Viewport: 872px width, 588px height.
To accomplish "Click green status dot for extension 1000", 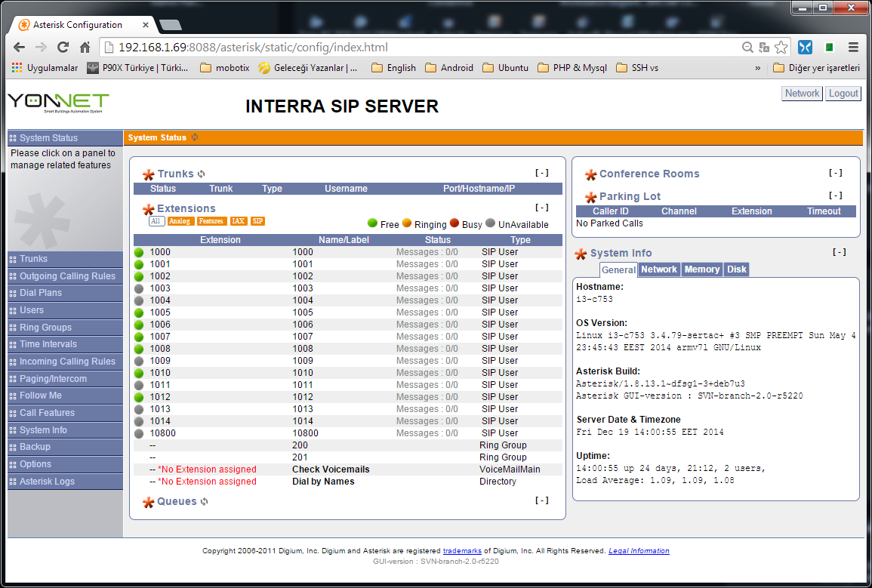I will pos(139,252).
